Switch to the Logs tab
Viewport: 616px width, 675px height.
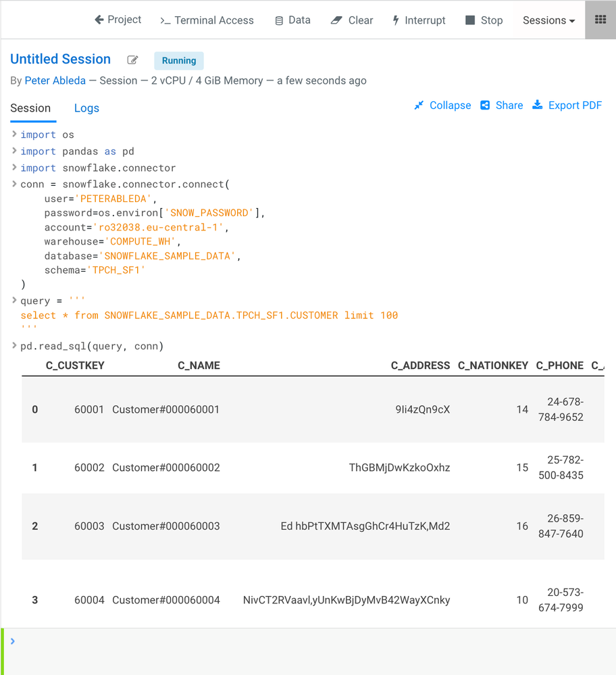click(x=86, y=108)
